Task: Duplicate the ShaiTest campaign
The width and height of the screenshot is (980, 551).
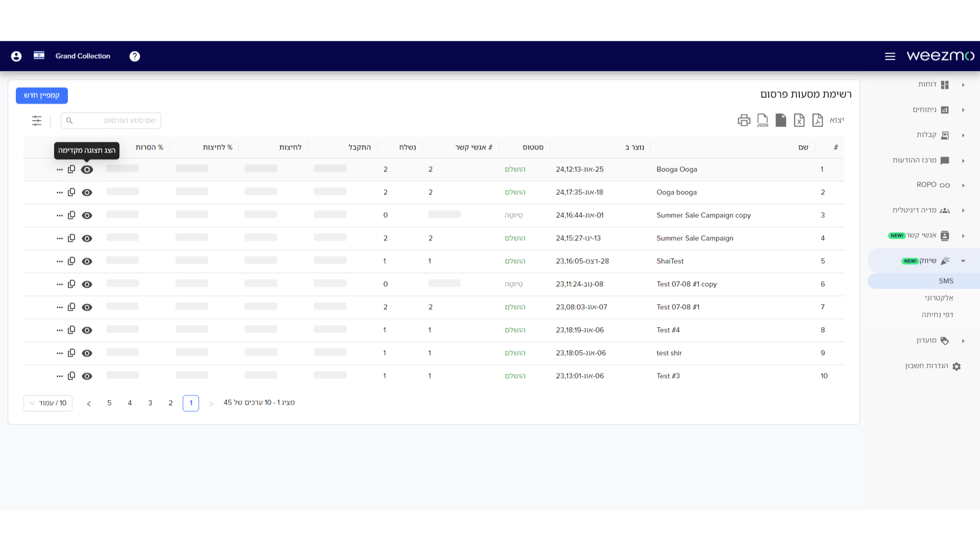Action: coord(71,261)
